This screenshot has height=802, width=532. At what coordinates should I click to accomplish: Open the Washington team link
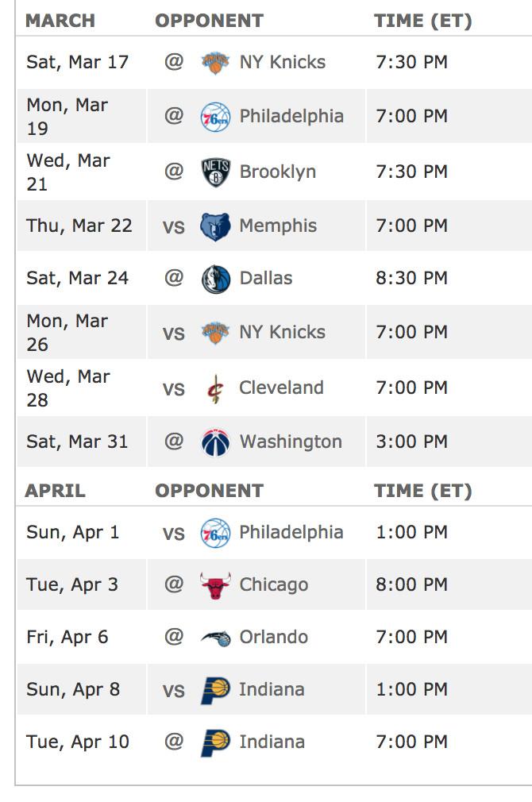291,441
